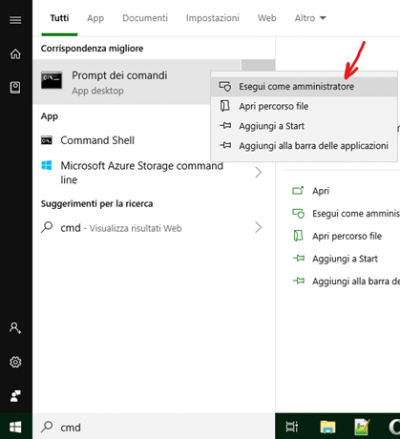Click the Home icon in the sidebar
Image resolution: width=400 pixels, height=439 pixels.
(15, 54)
